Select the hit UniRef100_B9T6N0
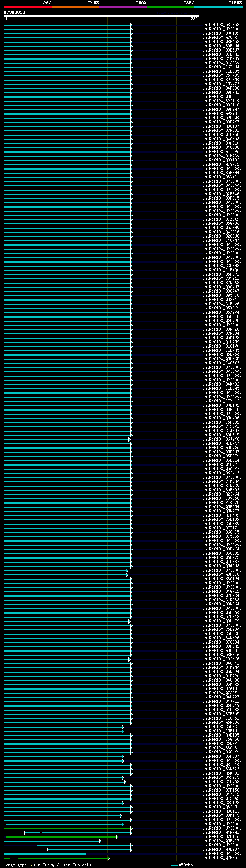 (221, 80)
